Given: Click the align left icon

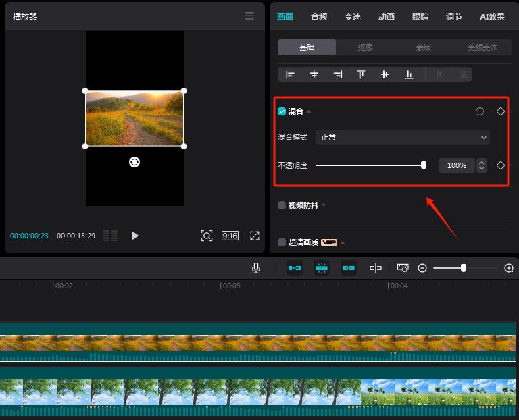Looking at the screenshot, I should (x=291, y=74).
